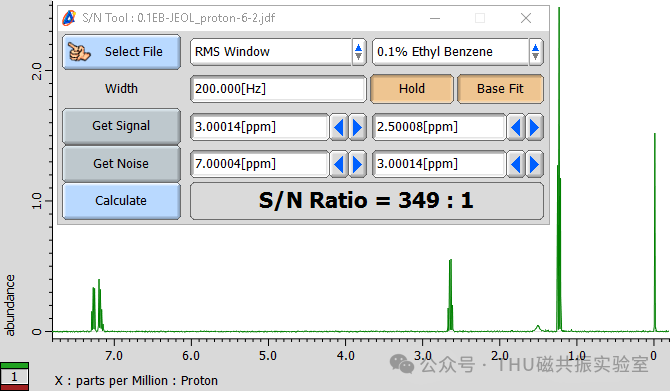Image resolution: width=670 pixels, height=391 pixels.
Task: Click the right arrow beside noise end 3.00014
Action: 535,164
